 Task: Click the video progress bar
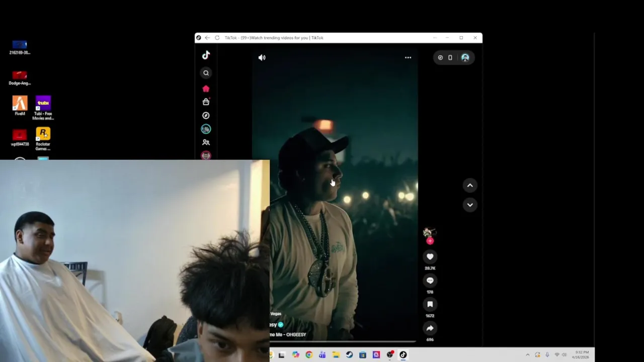tap(344, 341)
